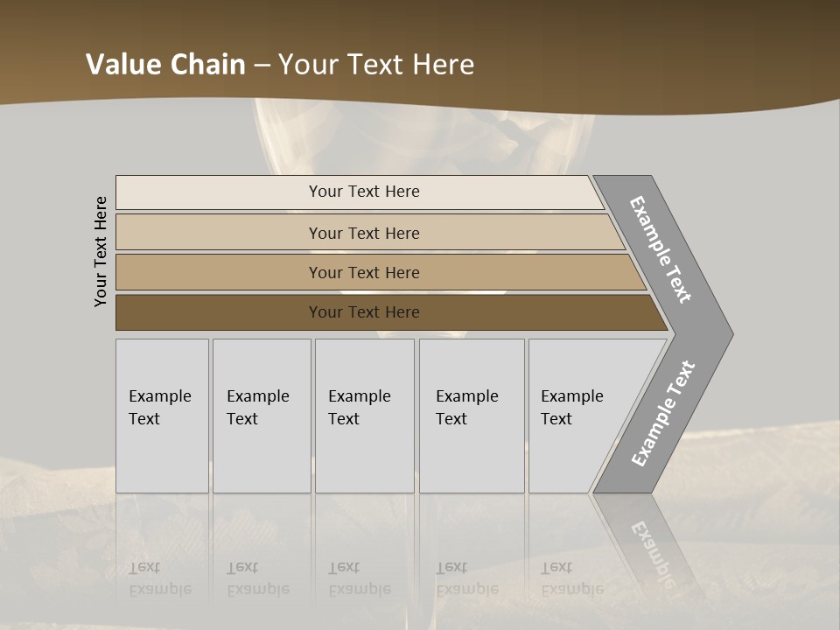The height and width of the screenshot is (630, 840).
Task: Select the word Chain in the title
Action: 207,64
